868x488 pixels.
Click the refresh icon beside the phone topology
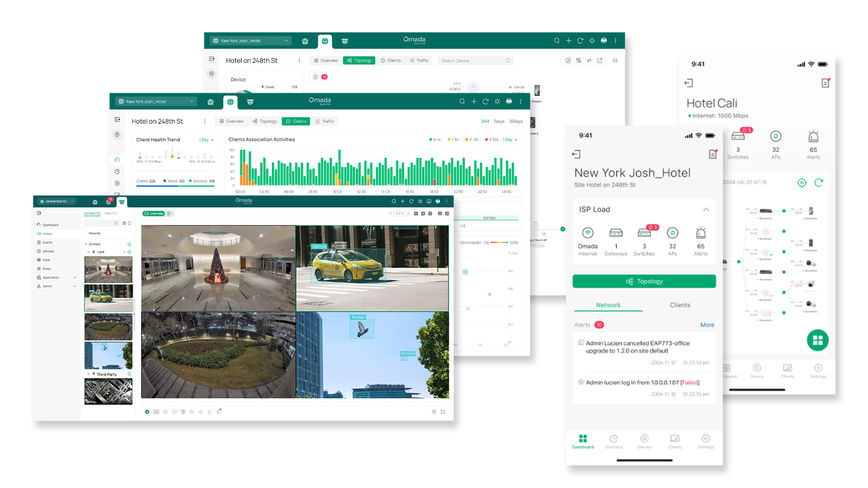[818, 183]
